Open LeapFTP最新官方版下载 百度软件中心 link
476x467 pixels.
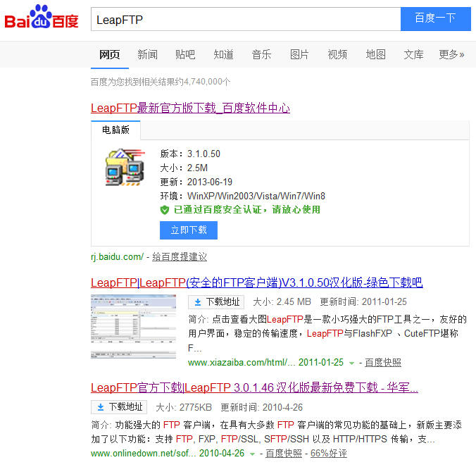(x=190, y=108)
